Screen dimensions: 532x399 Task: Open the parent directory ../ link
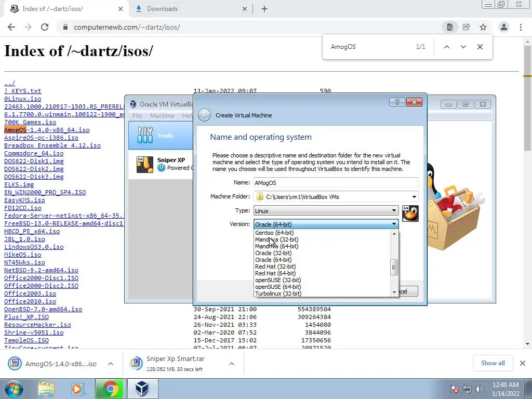[x=9, y=83]
